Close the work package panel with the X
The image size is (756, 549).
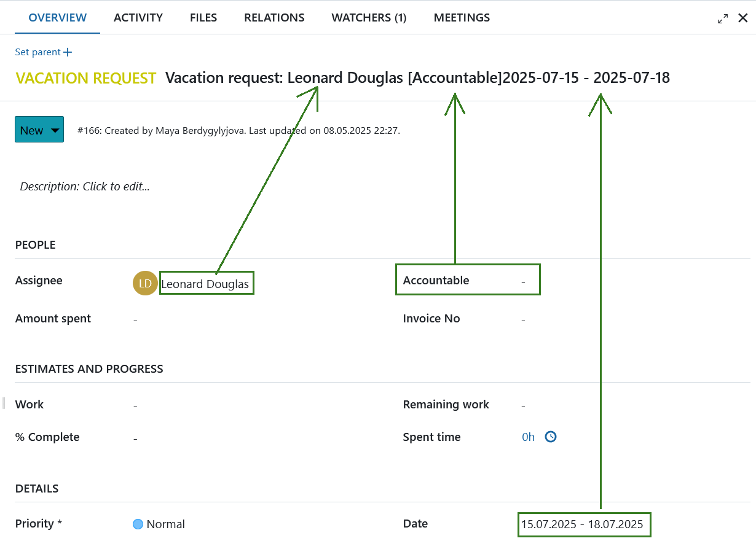(743, 18)
